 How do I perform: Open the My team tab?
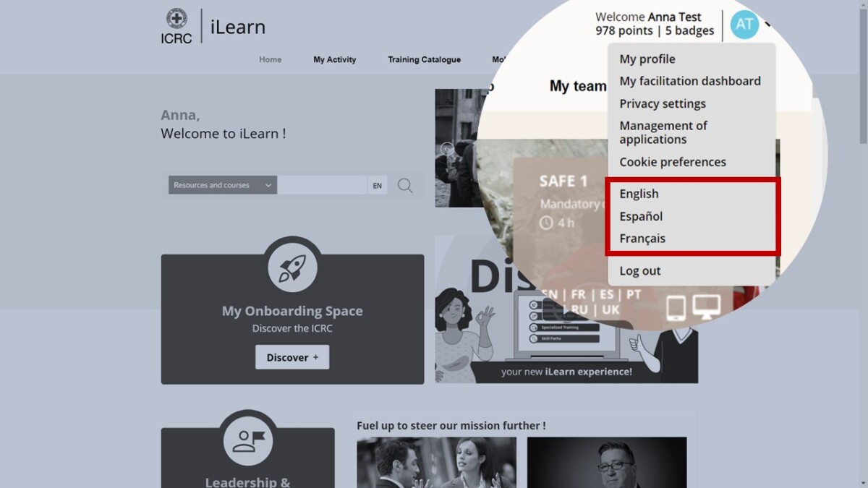(x=578, y=86)
